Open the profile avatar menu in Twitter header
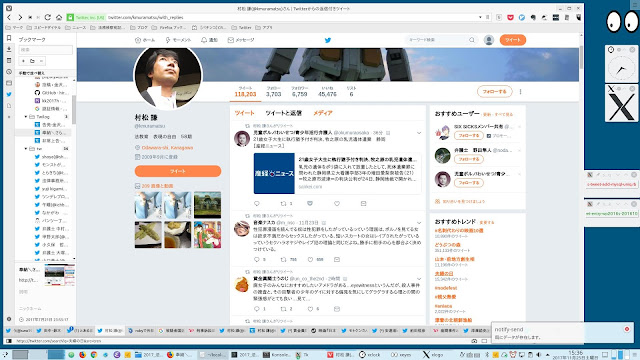Screen dimensions: 640x360 489,40
